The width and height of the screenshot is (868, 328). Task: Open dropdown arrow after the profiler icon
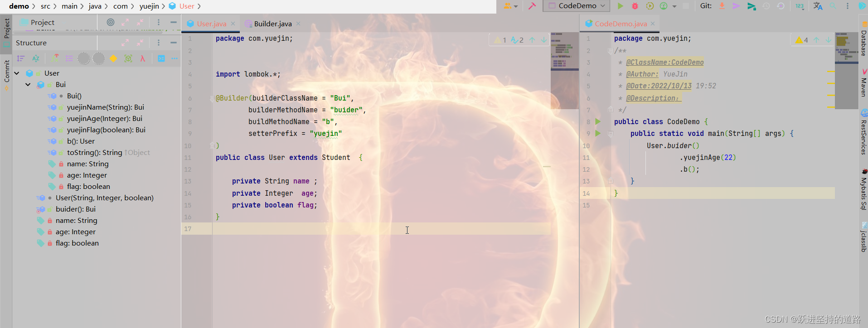674,6
